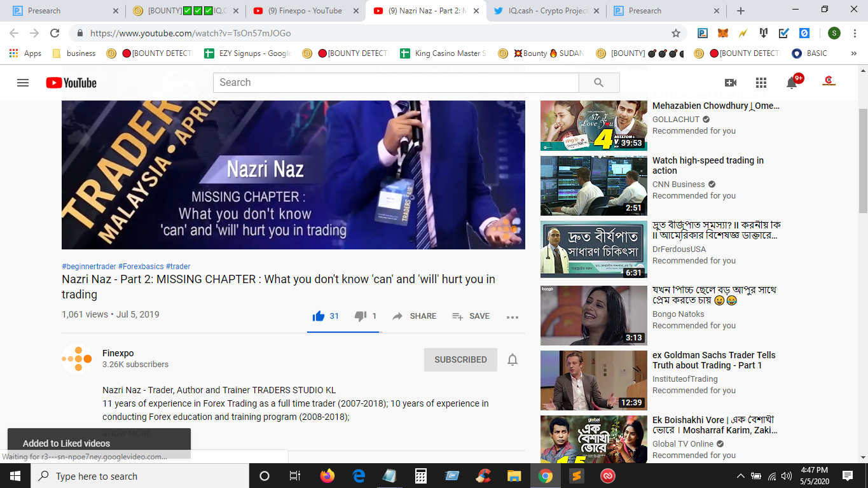Switch to the BOUNTY IQ.C tab
Screen dimensions: 868x488
click(184, 11)
